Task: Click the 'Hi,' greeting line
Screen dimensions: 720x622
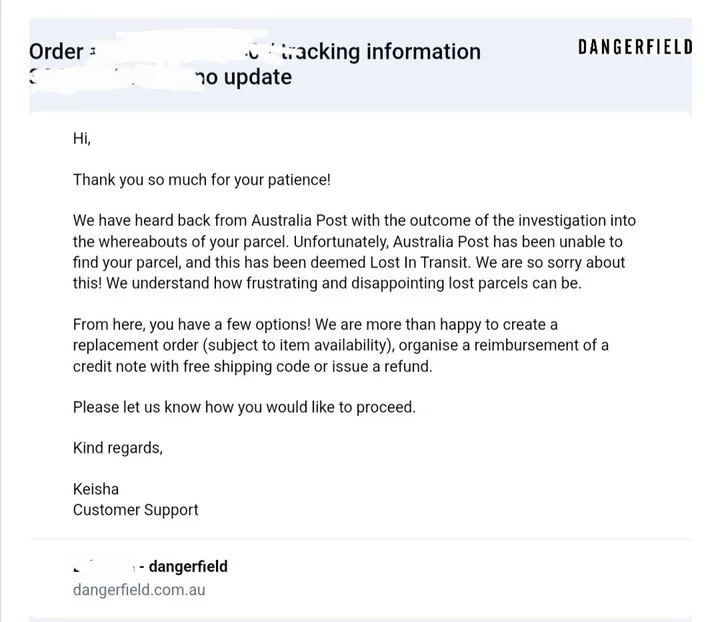Action: click(82, 138)
